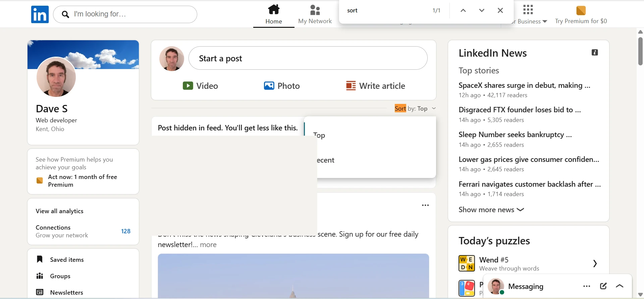The image size is (644, 299).
Task: Open the My Network tab
Action: tap(315, 14)
